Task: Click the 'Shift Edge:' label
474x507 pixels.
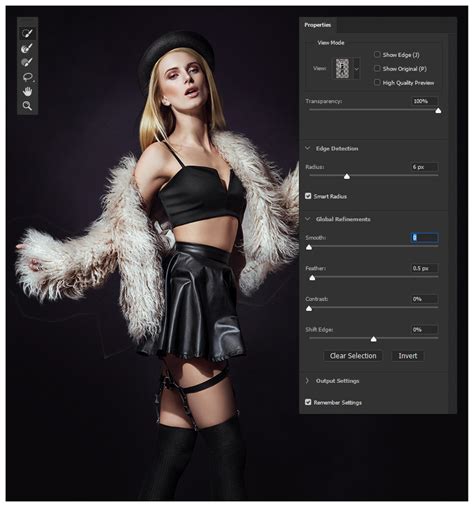Action: point(319,329)
